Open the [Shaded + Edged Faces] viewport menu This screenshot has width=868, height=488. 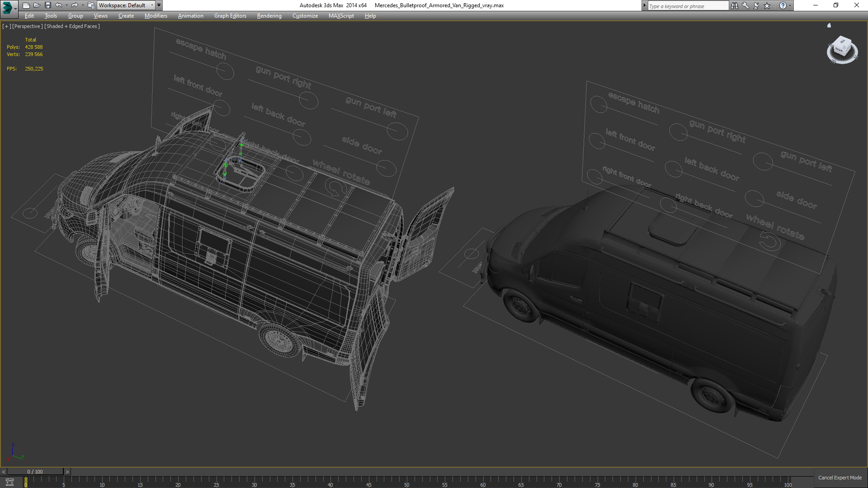coord(72,26)
